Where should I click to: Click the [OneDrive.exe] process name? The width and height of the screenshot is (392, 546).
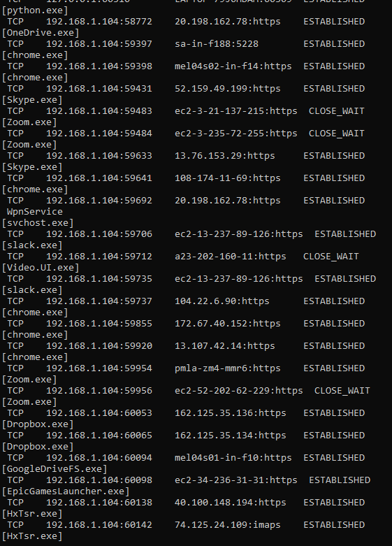[41, 33]
